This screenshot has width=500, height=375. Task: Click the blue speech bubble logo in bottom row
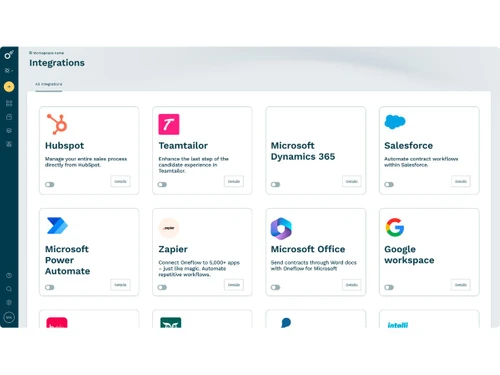(x=286, y=323)
